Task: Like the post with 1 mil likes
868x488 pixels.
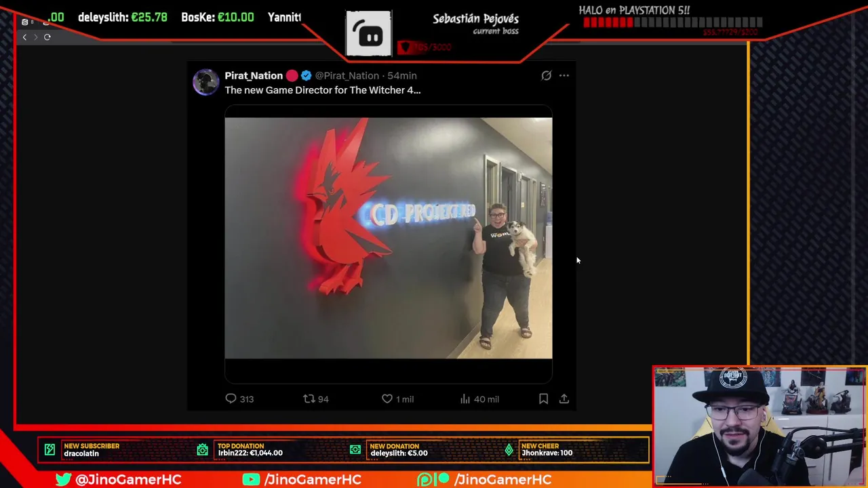Action: [397, 399]
